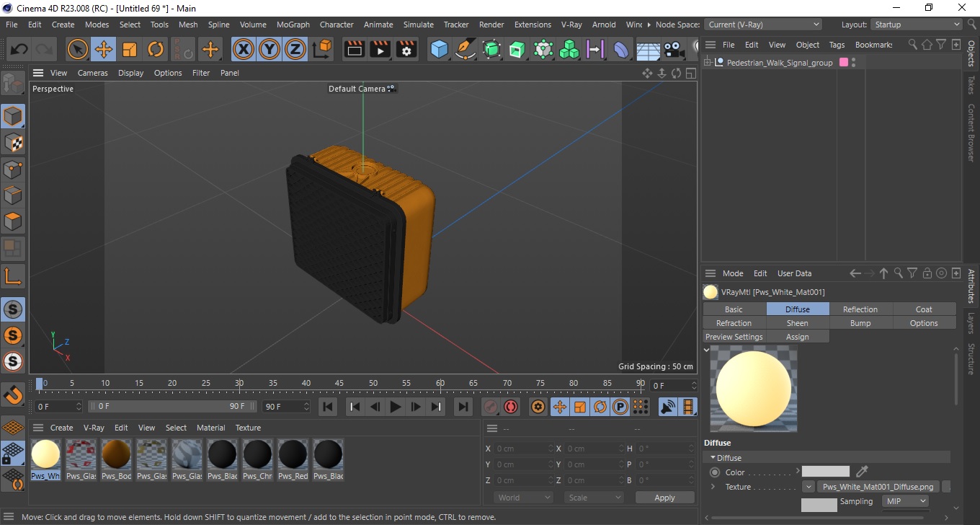Open the MoGraph menu

pos(293,25)
